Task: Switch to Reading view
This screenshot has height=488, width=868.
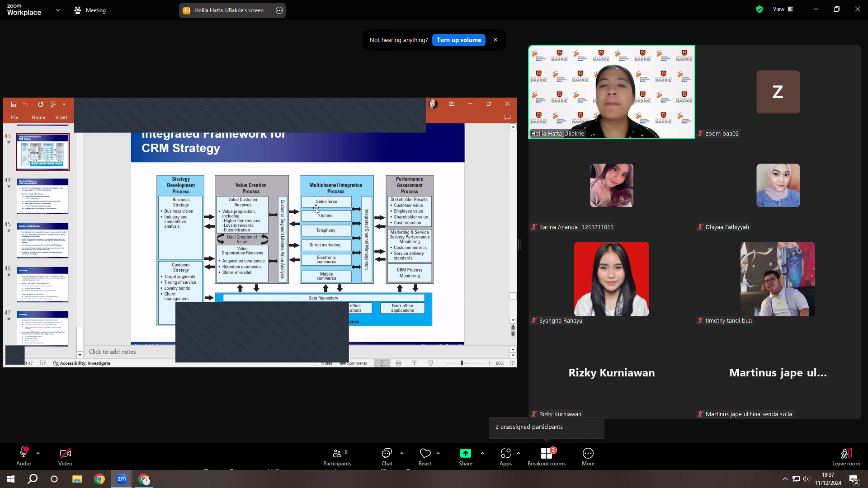Action: point(415,363)
